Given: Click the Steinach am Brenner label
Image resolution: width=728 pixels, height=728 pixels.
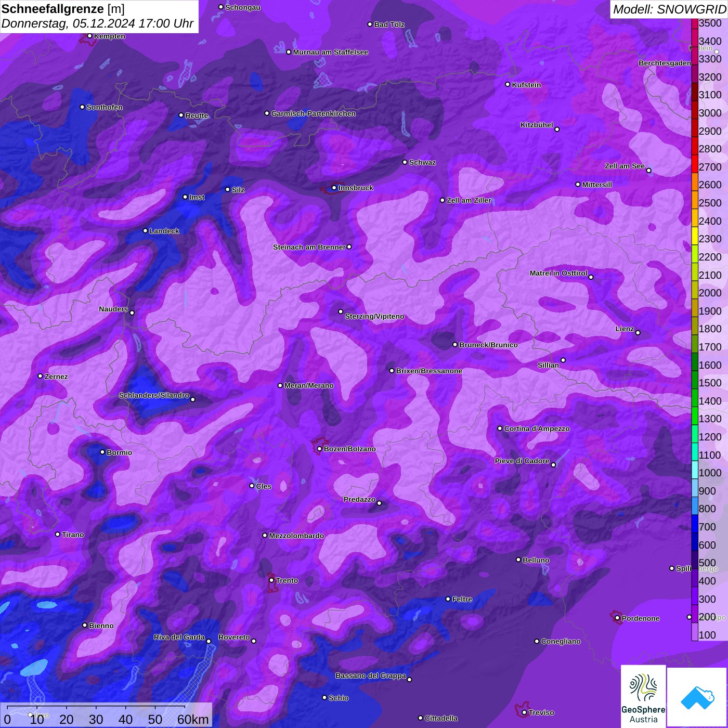Looking at the screenshot, I should (309, 247).
